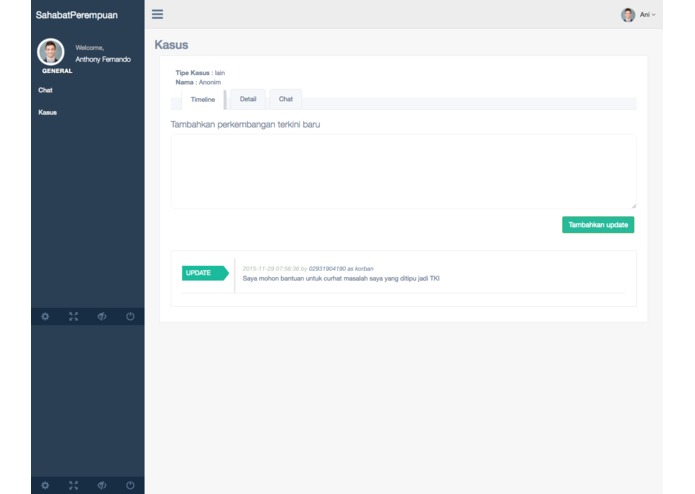Image resolution: width=695 pixels, height=494 pixels.
Task: Focus the perkembangan terkini text area
Action: point(403,171)
